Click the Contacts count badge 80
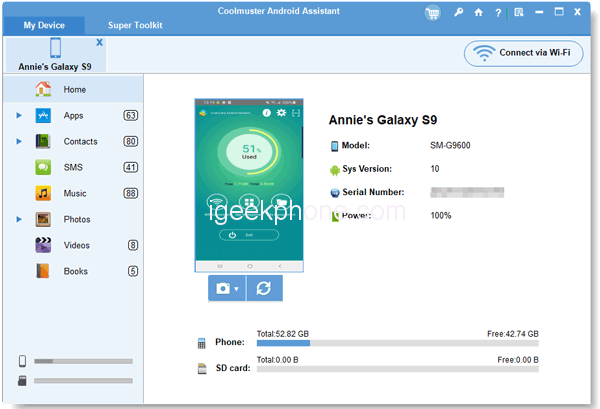The width and height of the screenshot is (600, 409). [130, 142]
